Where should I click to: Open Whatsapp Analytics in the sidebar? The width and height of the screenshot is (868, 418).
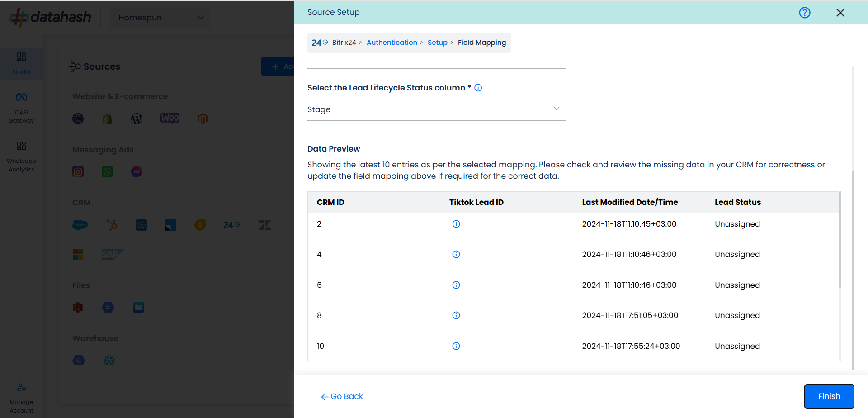click(21, 157)
